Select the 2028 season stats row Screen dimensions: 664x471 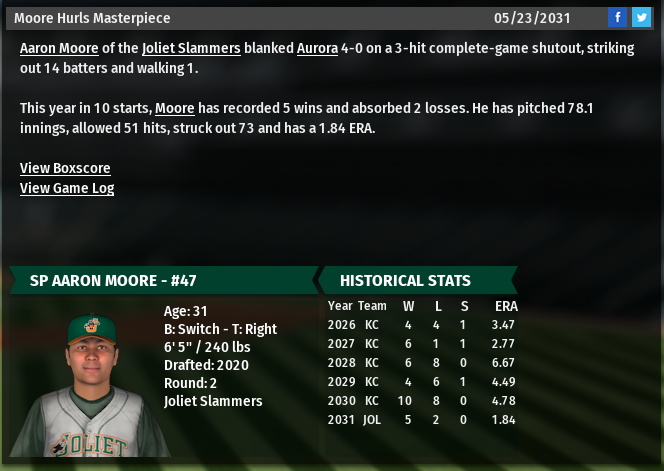[x=422, y=363]
